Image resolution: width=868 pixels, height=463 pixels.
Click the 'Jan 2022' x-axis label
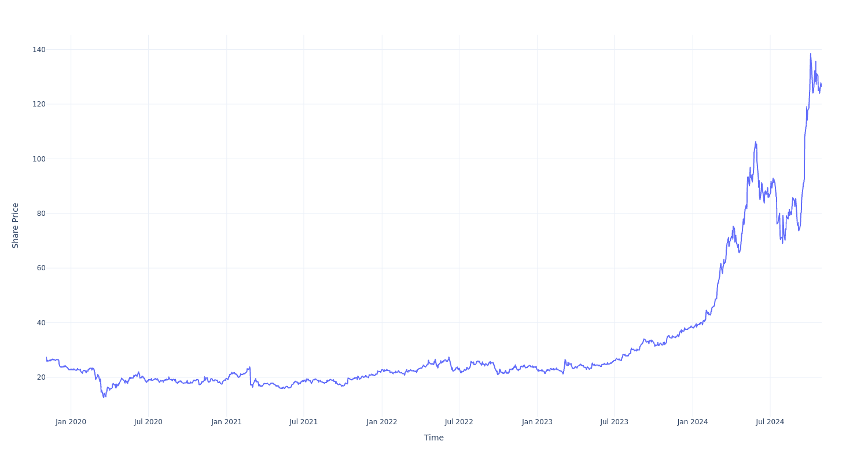pos(382,422)
